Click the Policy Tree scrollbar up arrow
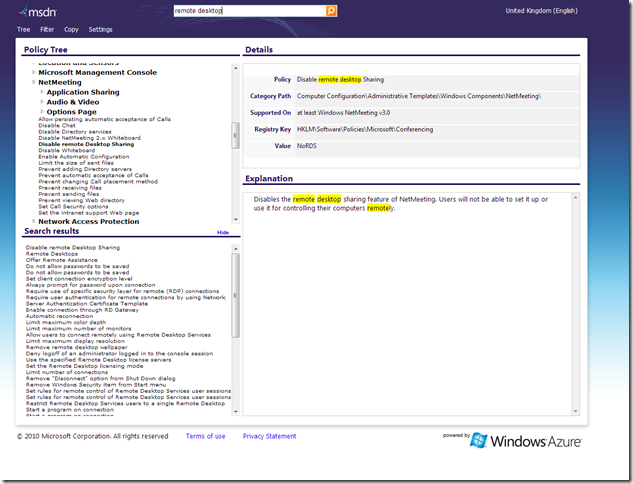The width and height of the screenshot is (633, 484). click(x=236, y=68)
